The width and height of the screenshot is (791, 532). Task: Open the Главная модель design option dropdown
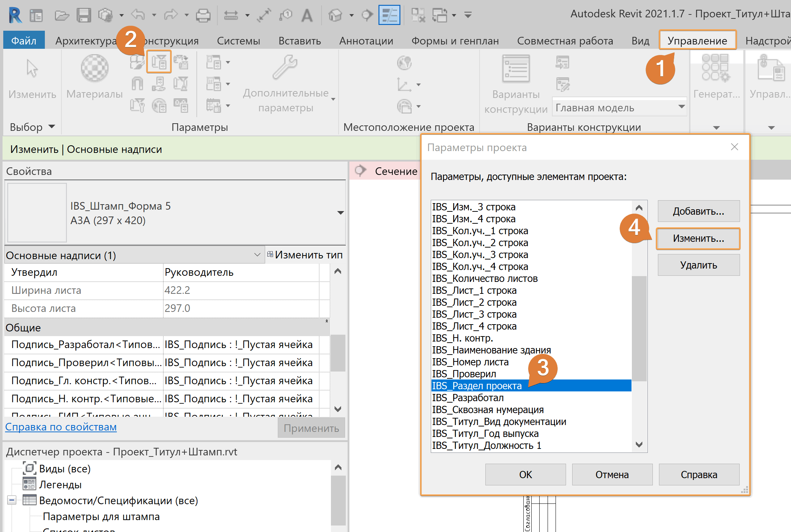pyautogui.click(x=619, y=107)
